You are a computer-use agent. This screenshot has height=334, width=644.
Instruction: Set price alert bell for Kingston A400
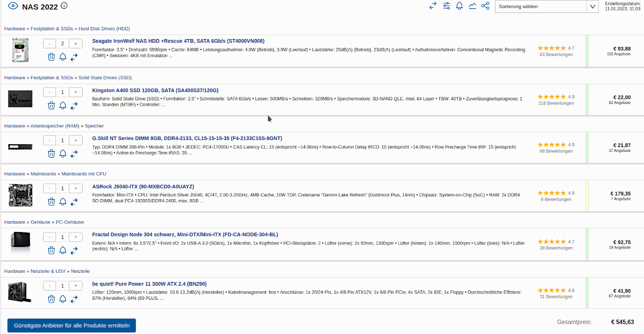[x=63, y=106]
